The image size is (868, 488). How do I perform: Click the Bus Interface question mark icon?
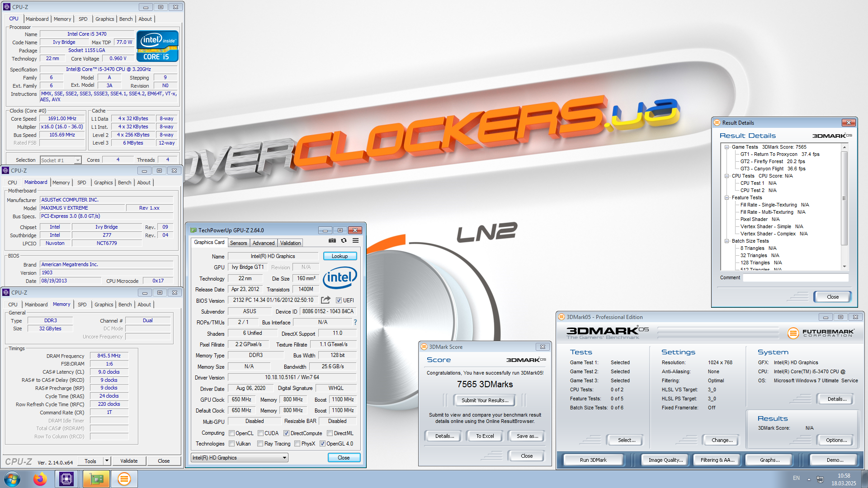coord(355,322)
